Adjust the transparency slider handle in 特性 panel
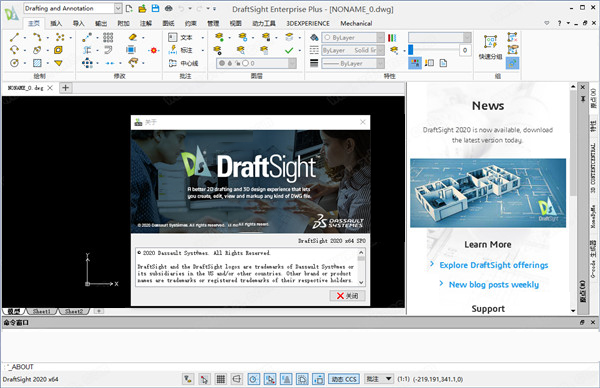 411,50
